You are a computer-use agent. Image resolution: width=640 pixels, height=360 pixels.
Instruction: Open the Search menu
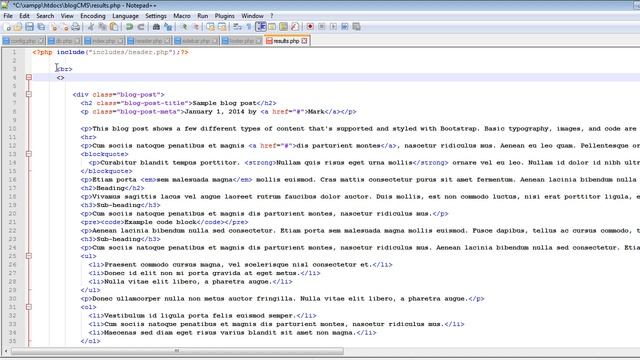click(x=45, y=16)
